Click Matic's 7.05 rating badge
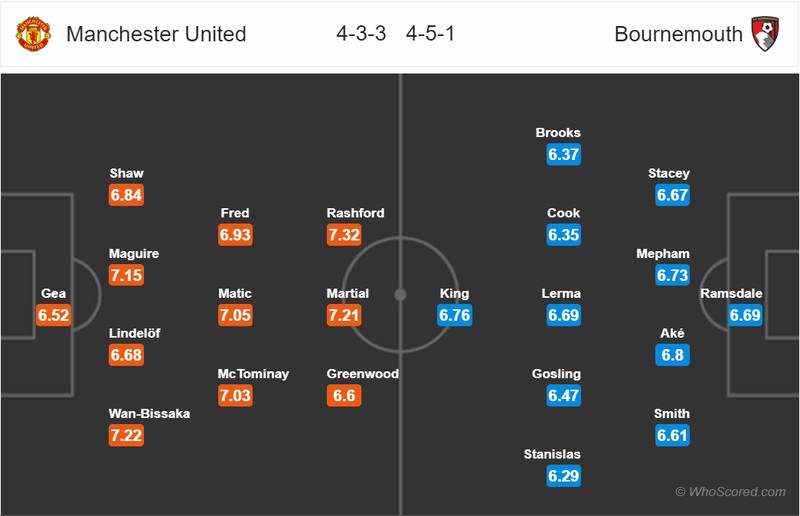This screenshot has width=800, height=516. pyautogui.click(x=235, y=315)
